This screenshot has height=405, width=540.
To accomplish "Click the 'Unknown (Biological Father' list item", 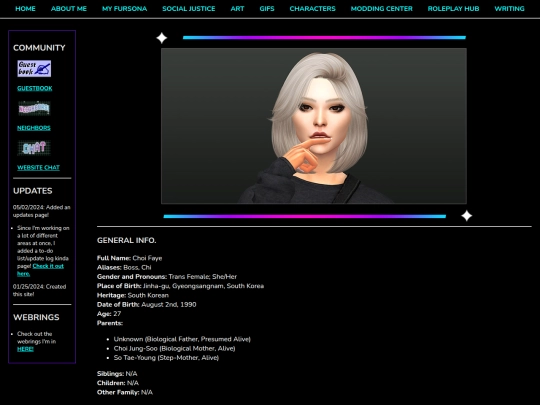I will [182, 339].
